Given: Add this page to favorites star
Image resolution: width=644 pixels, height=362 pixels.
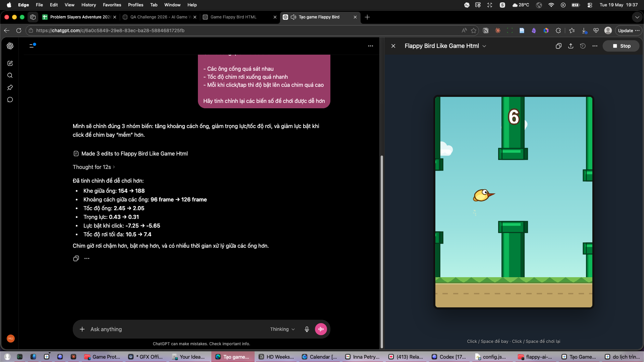Looking at the screenshot, I should (x=474, y=31).
